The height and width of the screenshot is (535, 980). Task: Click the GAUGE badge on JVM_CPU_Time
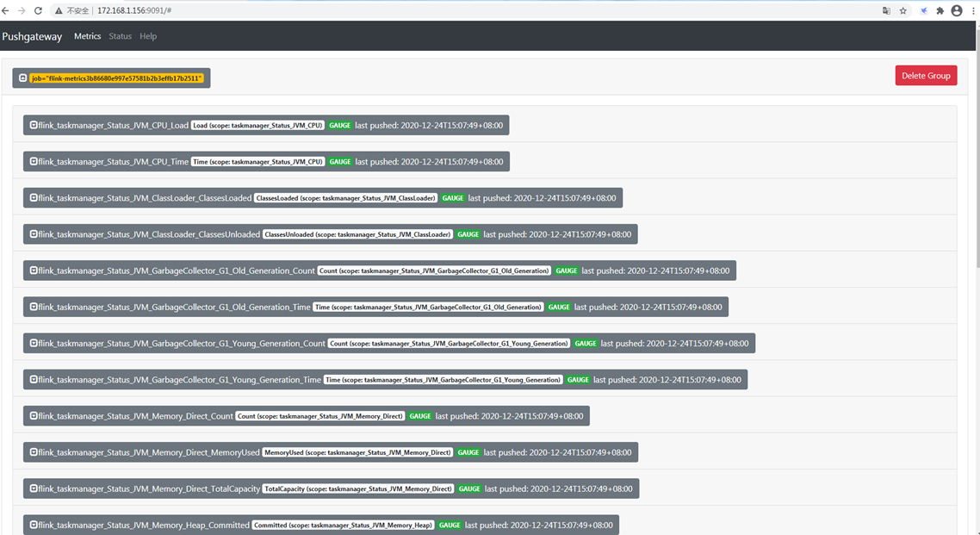[340, 162]
